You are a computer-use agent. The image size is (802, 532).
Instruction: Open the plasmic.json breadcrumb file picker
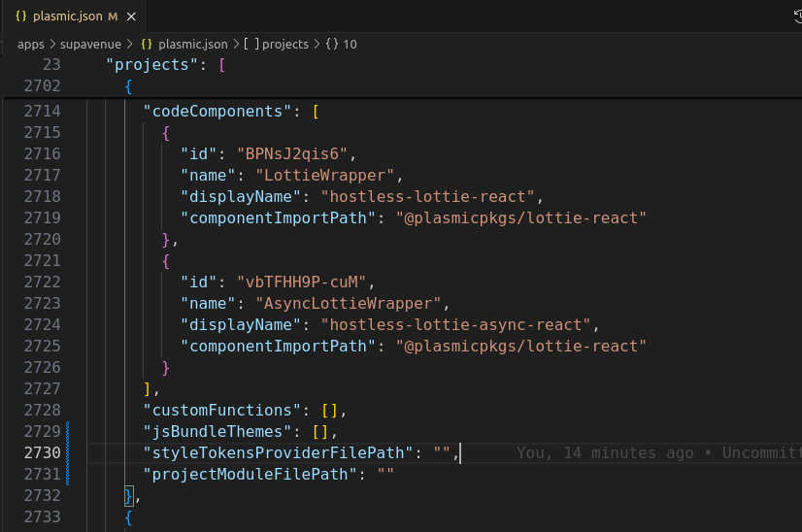[193, 44]
